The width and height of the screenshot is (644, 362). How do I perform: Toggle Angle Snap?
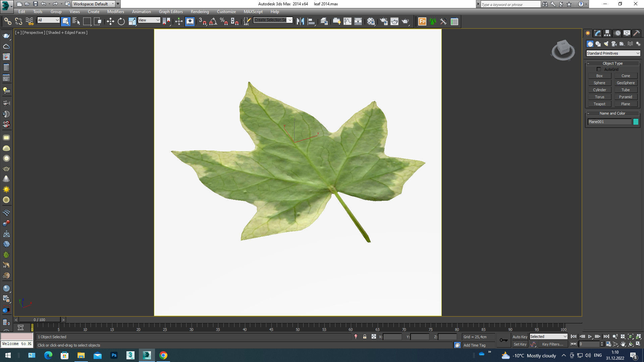(213, 21)
